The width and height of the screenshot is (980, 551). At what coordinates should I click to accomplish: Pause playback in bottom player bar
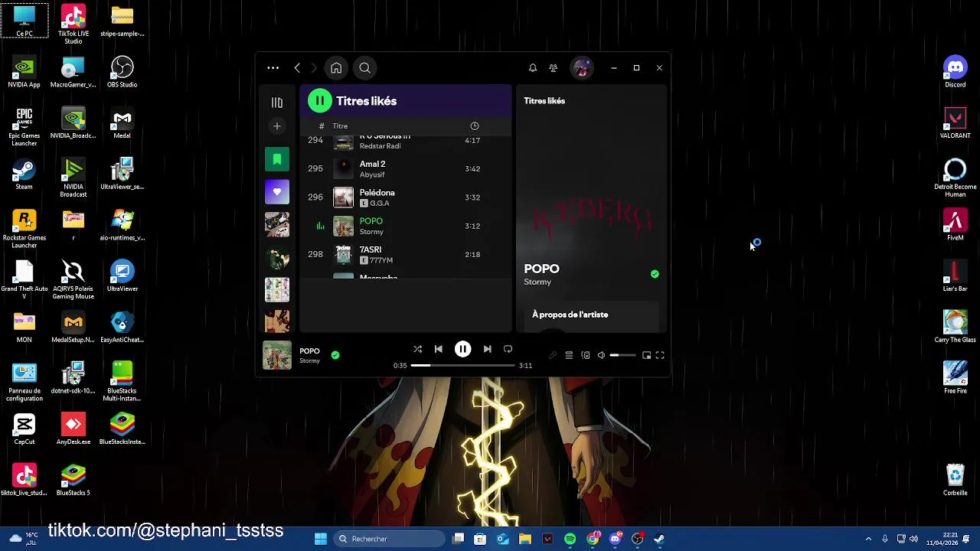[x=463, y=349]
